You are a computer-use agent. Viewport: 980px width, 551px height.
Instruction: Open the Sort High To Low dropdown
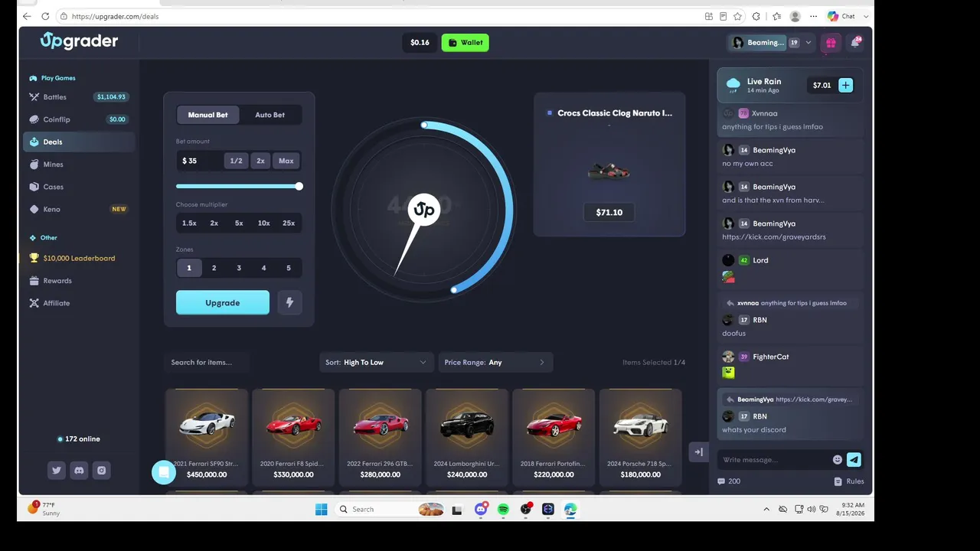(376, 362)
